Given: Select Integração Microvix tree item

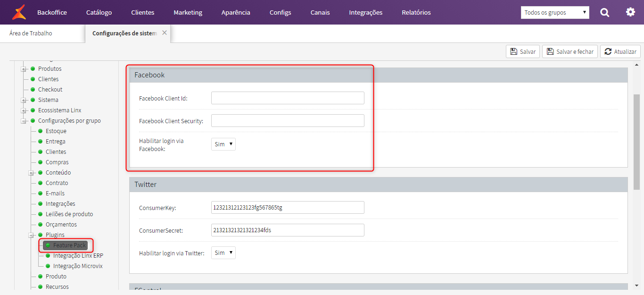Looking at the screenshot, I should (x=78, y=266).
